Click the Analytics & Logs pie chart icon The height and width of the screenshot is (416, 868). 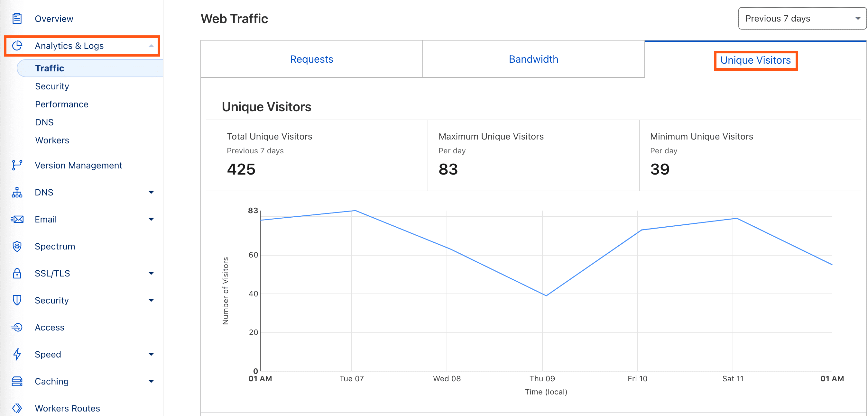[17, 45]
